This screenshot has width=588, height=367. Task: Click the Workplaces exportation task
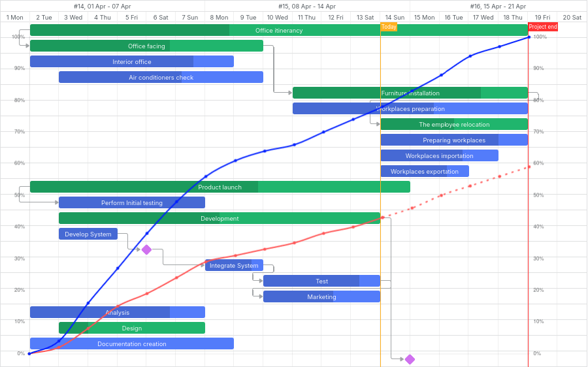tap(425, 171)
